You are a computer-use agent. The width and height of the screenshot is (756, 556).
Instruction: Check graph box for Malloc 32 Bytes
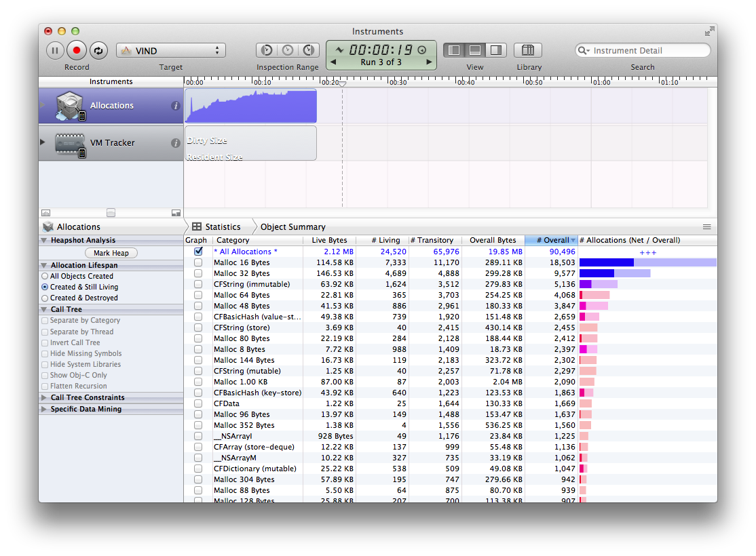click(198, 273)
